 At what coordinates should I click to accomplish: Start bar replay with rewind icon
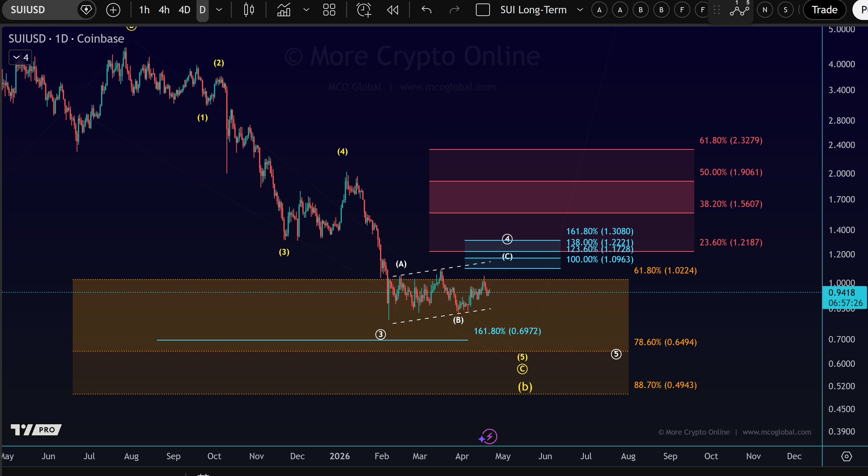[393, 10]
